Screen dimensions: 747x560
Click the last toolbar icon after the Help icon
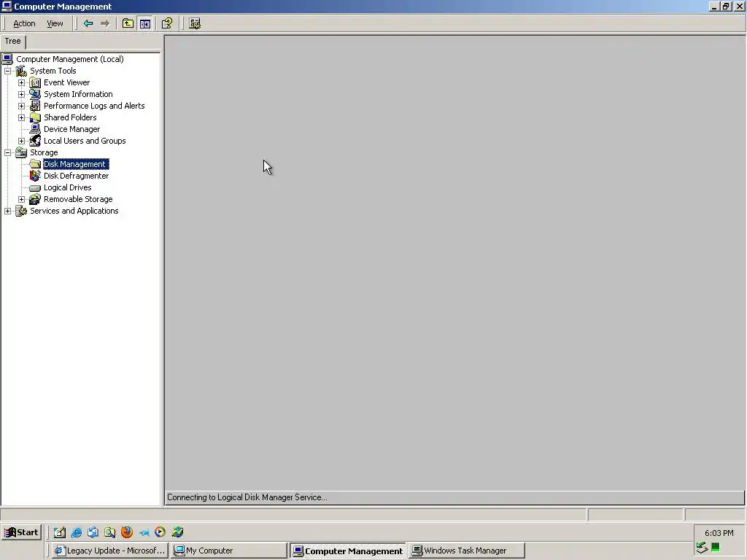coord(195,23)
